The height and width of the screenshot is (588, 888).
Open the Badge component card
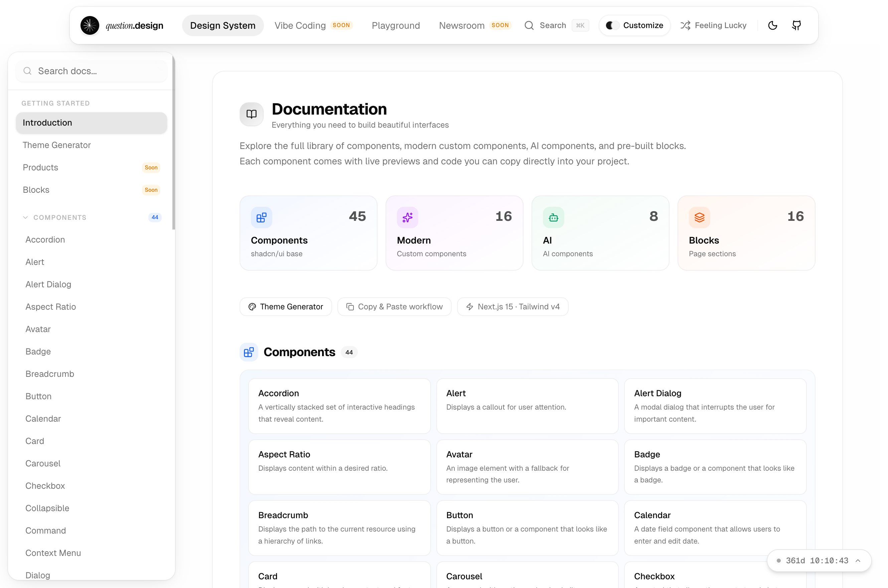point(715,467)
